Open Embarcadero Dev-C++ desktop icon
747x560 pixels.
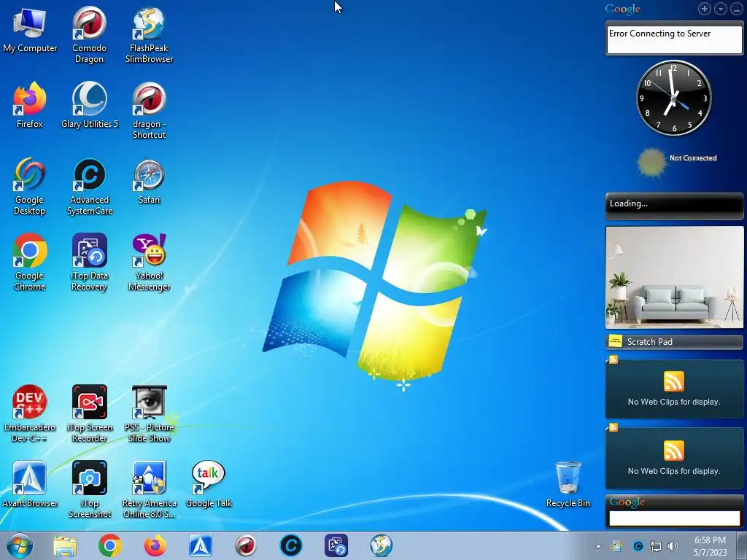point(29,413)
